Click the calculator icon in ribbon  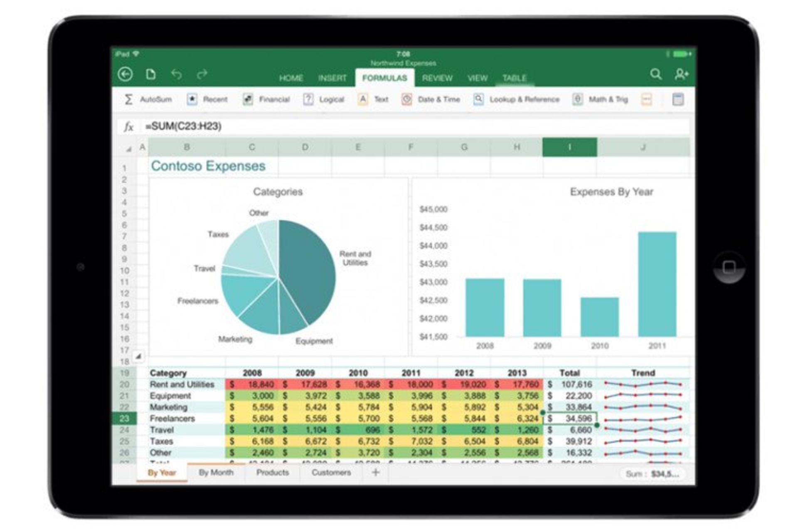[x=678, y=99]
